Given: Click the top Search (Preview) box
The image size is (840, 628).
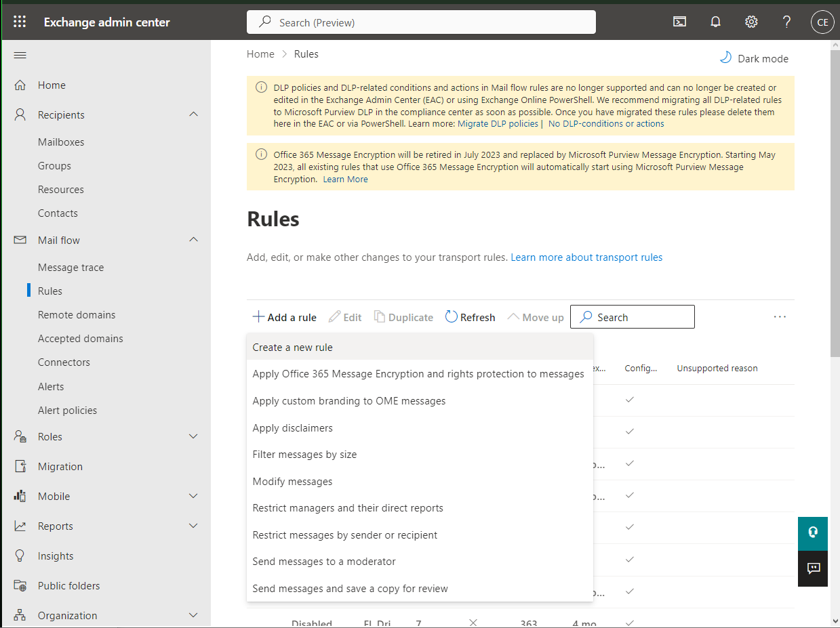Looking at the screenshot, I should click(421, 22).
